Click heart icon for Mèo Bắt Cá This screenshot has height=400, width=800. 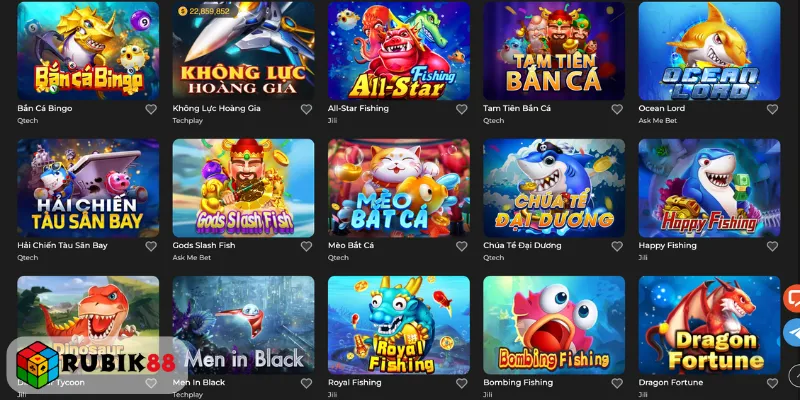[462, 246]
